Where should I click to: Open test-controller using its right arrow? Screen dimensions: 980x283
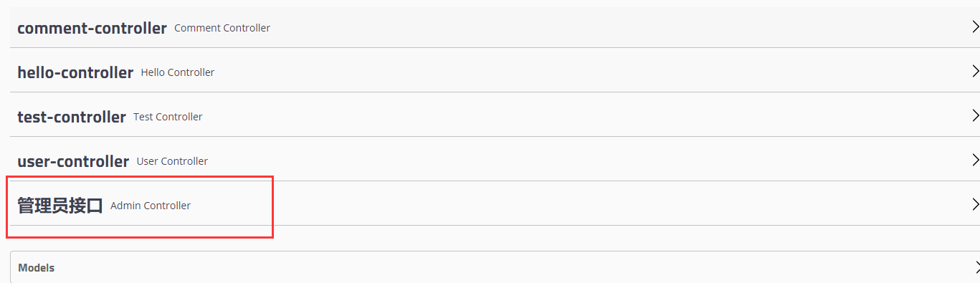click(x=975, y=116)
